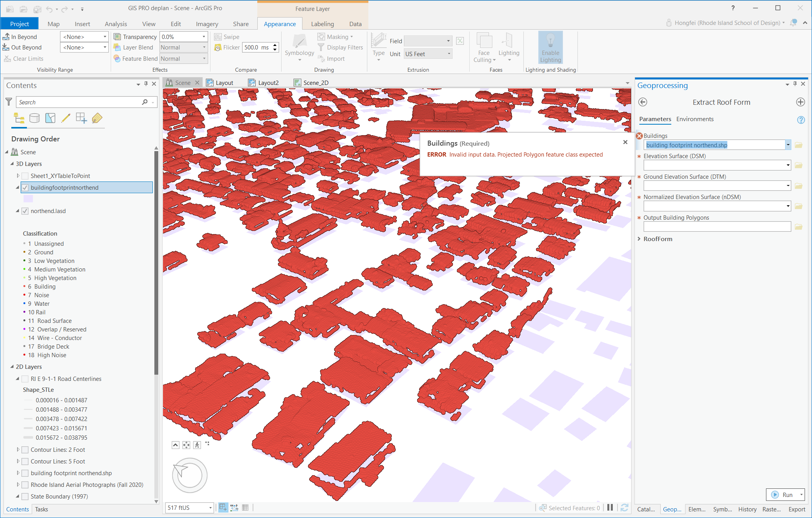Open the scene scale dropdown

click(211, 507)
